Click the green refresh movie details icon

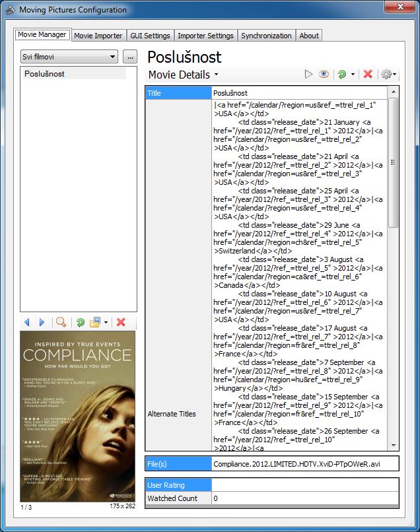point(341,75)
